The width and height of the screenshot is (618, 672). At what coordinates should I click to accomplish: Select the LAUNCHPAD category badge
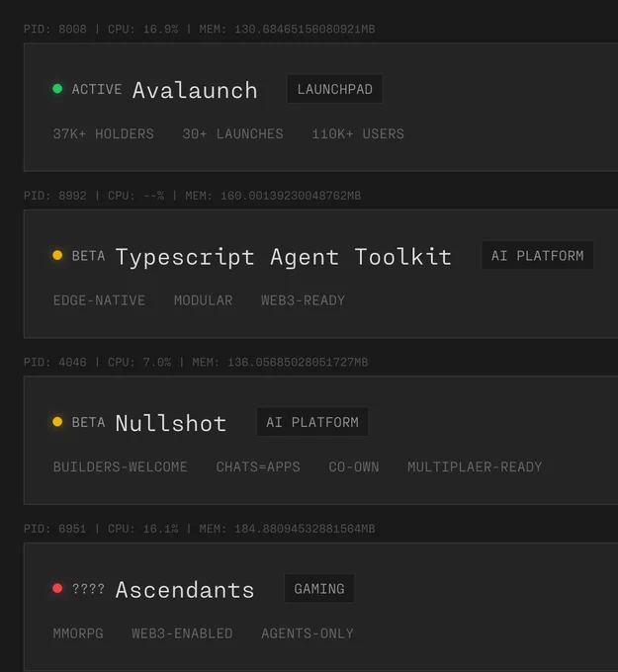[335, 89]
